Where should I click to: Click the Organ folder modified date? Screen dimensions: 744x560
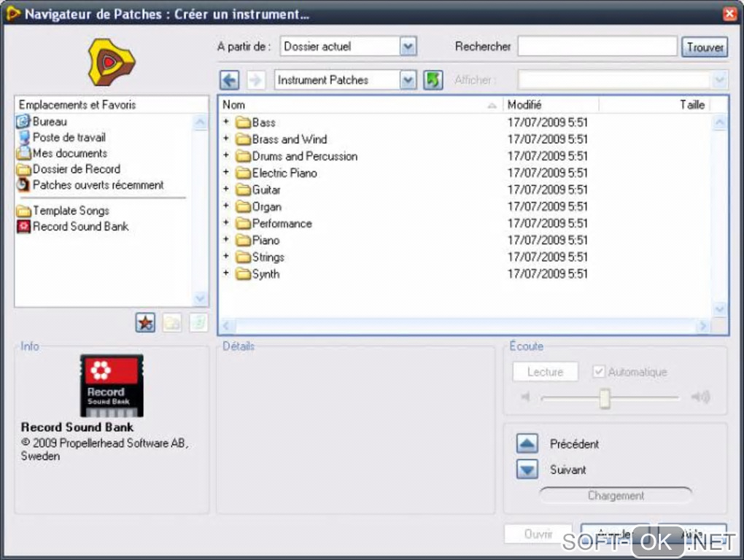(547, 207)
